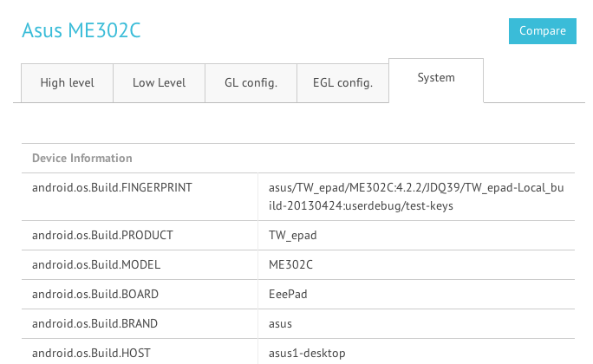Select the android.os.Build.FINGERPRINT label
Image resolution: width=593 pixels, height=364 pixels.
[112, 186]
